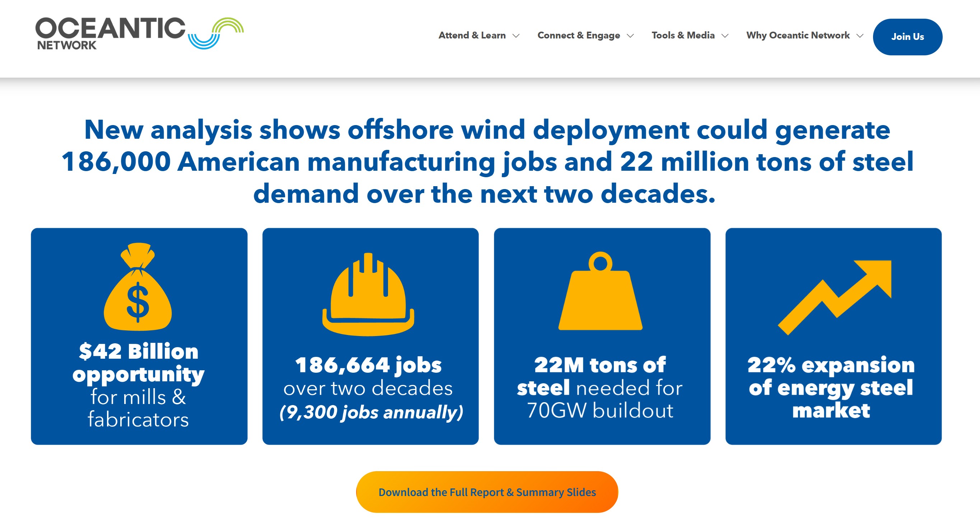Expand the Tools & Media chevron
The image size is (980, 519).
tap(725, 36)
